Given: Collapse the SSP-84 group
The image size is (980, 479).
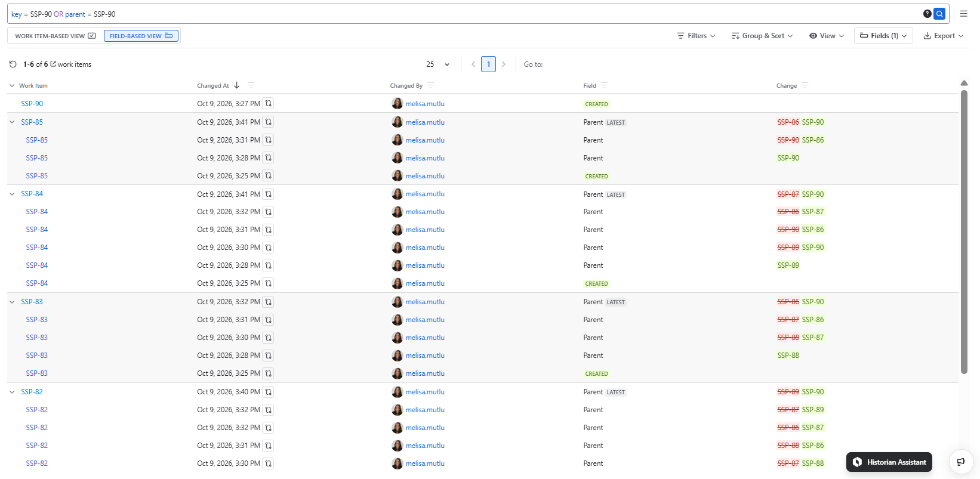Looking at the screenshot, I should click(x=12, y=194).
